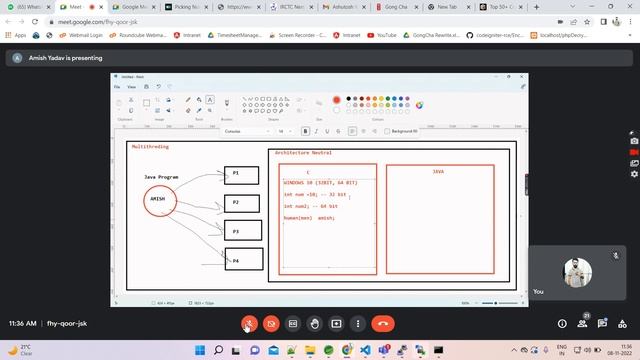
Task: Toggle captions with the CC button
Action: tap(293, 324)
